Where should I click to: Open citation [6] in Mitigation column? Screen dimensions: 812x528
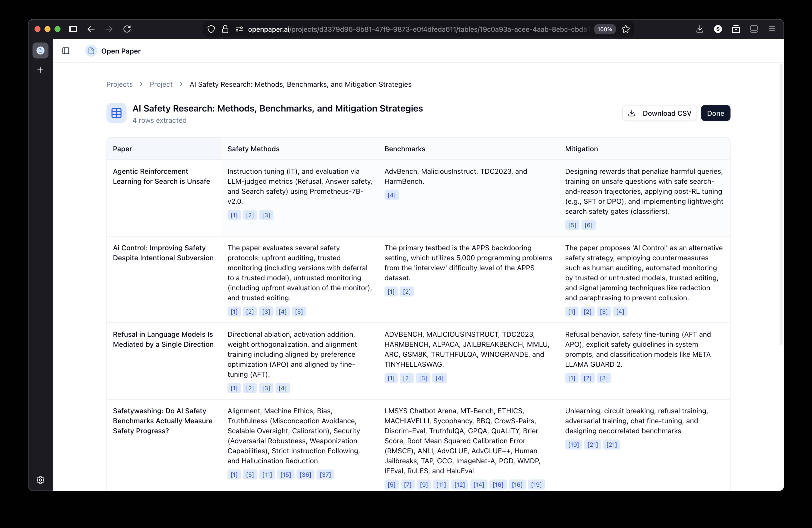coord(588,225)
